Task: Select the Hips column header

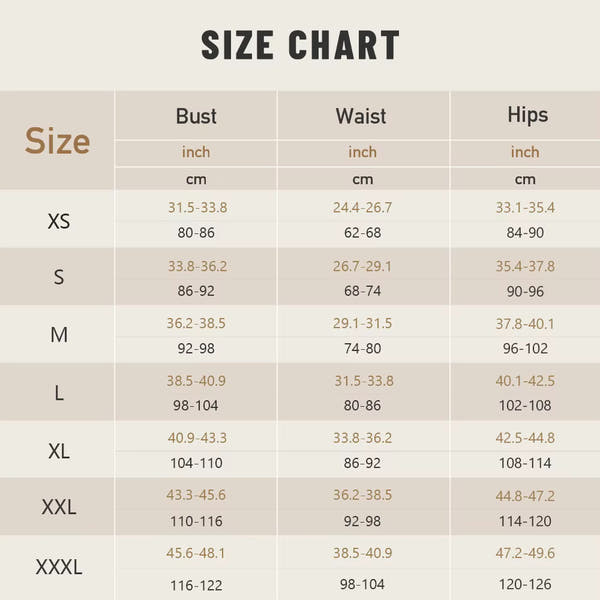Action: 526,114
